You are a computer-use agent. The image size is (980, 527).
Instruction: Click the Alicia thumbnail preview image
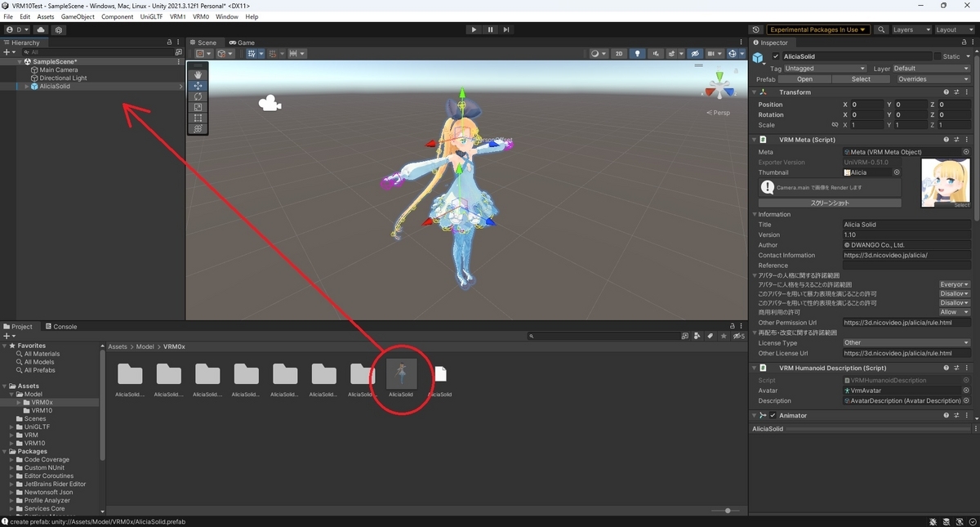coord(946,183)
